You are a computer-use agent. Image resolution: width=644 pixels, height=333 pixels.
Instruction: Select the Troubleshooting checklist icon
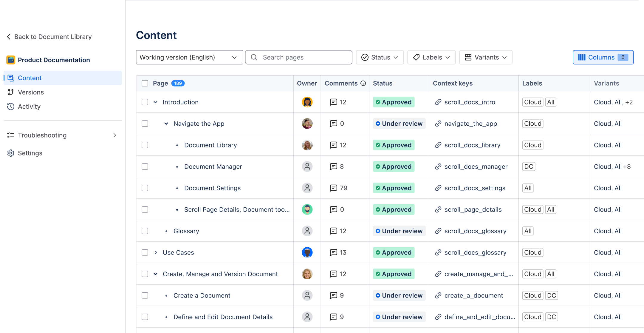pyautogui.click(x=11, y=135)
